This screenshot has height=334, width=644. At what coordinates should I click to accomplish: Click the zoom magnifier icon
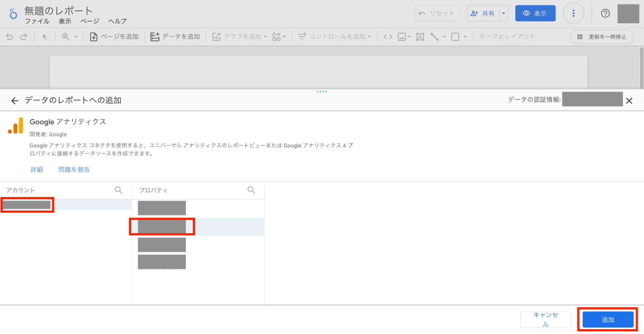point(66,37)
